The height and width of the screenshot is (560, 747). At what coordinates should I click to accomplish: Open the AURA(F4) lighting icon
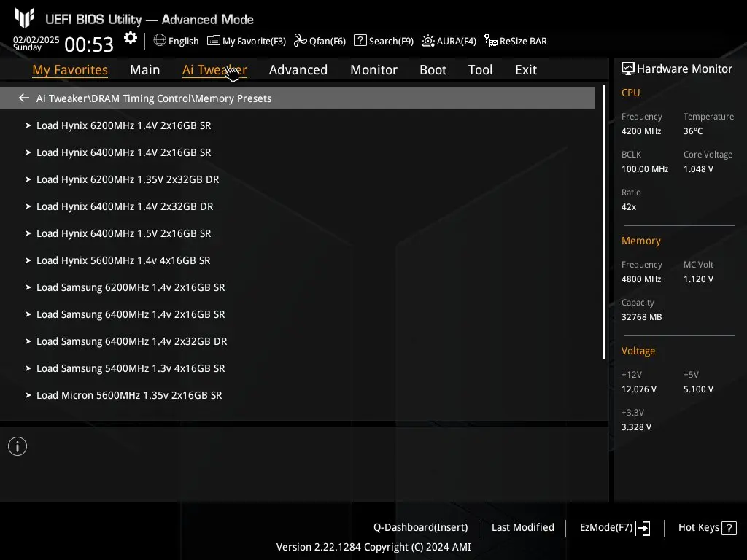427,41
